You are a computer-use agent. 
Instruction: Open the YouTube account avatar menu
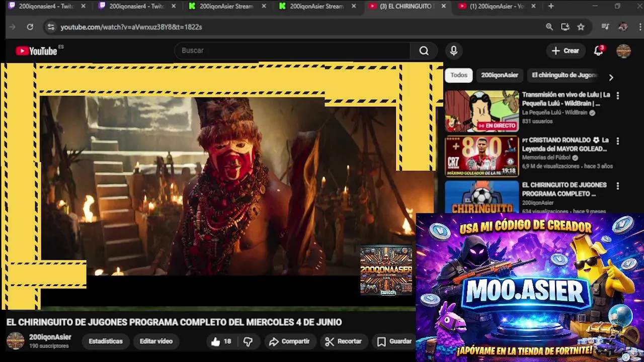click(623, 50)
